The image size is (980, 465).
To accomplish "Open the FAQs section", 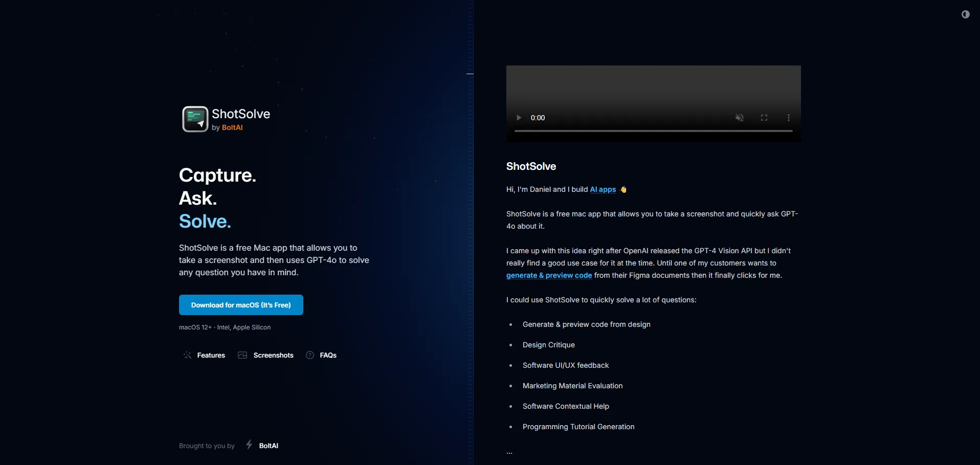I will (328, 355).
